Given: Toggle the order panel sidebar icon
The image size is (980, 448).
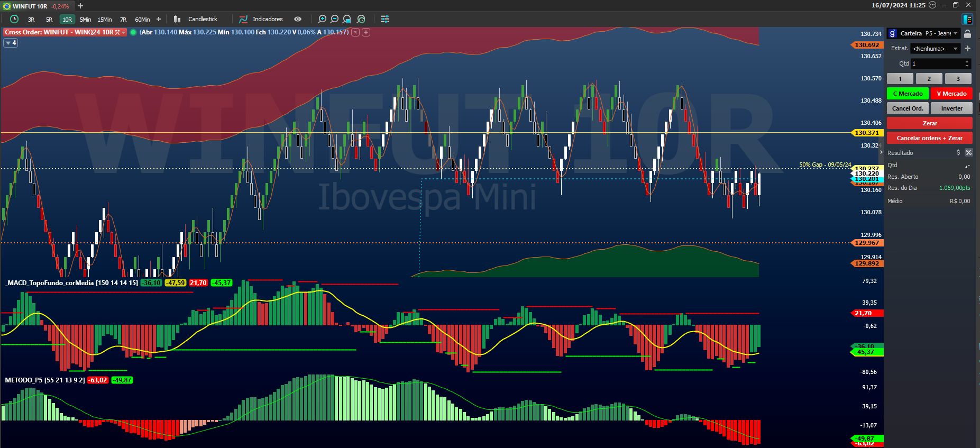Looking at the screenshot, I should coord(967,19).
